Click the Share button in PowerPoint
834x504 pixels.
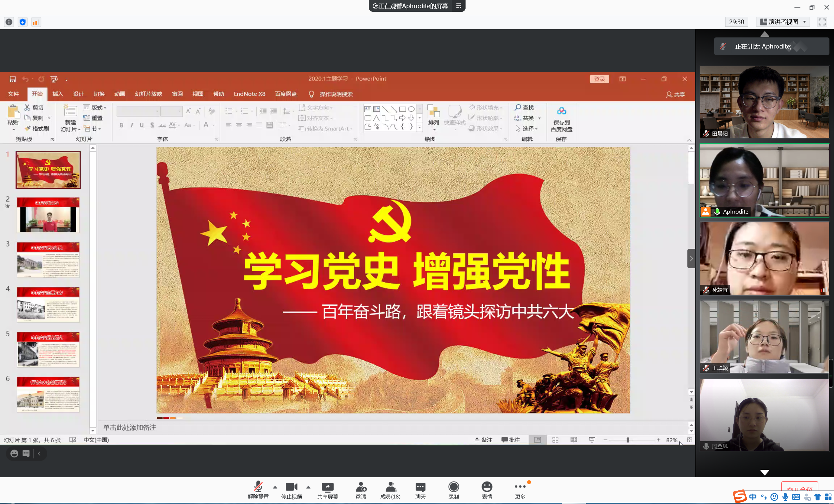tap(676, 94)
